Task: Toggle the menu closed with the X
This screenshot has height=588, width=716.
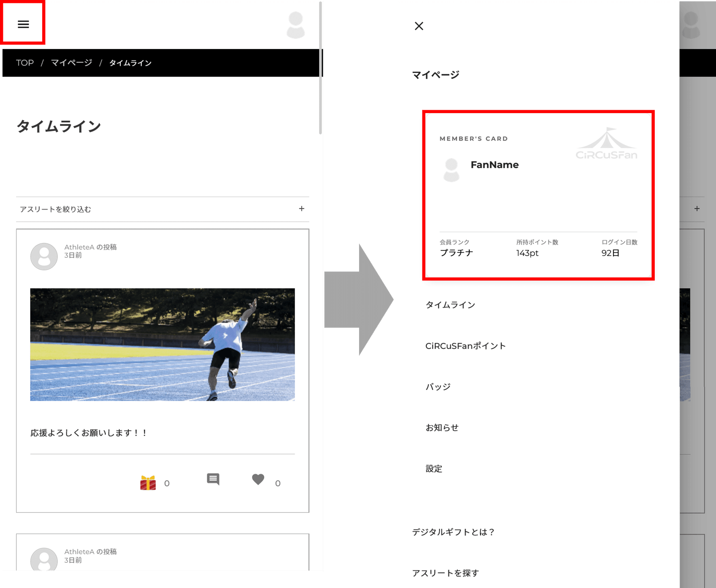Action: (419, 26)
